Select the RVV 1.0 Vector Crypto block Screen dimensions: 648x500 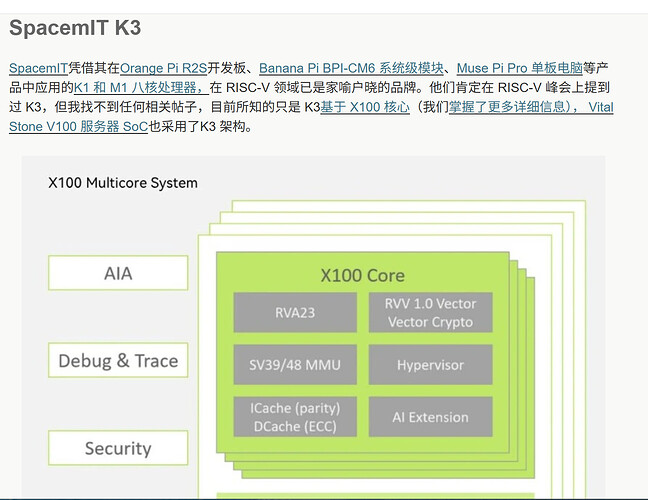tap(430, 313)
